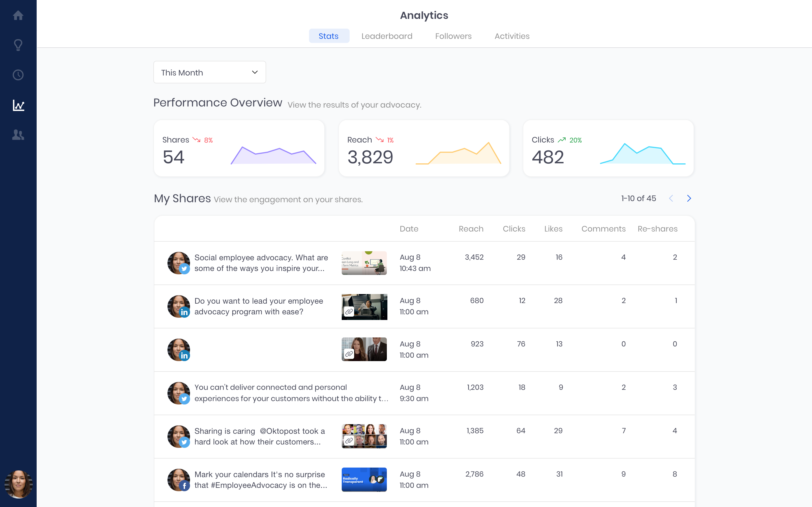Screen dimensions: 812x507
Task: Open the Followers tab
Action: pos(453,36)
